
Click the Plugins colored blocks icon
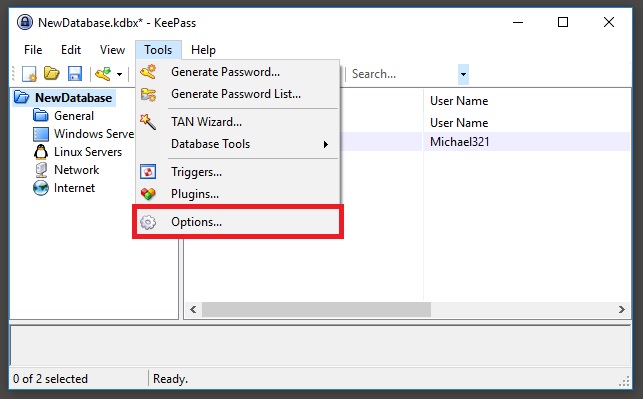click(x=148, y=194)
